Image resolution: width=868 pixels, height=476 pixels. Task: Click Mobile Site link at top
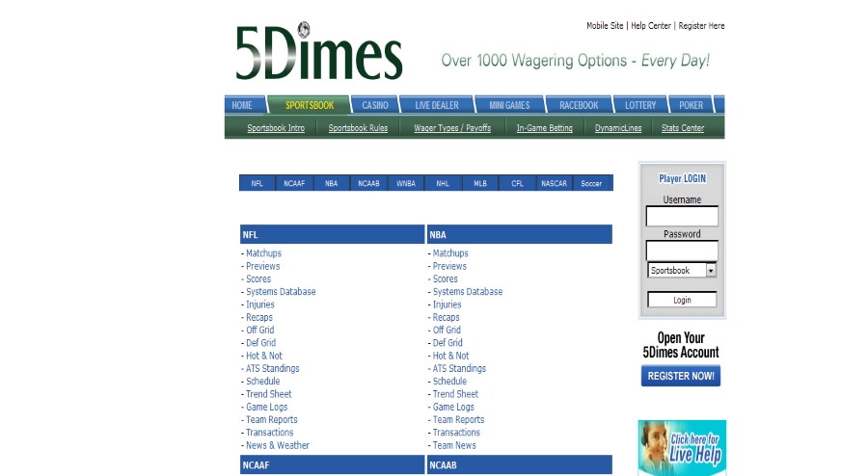coord(605,25)
